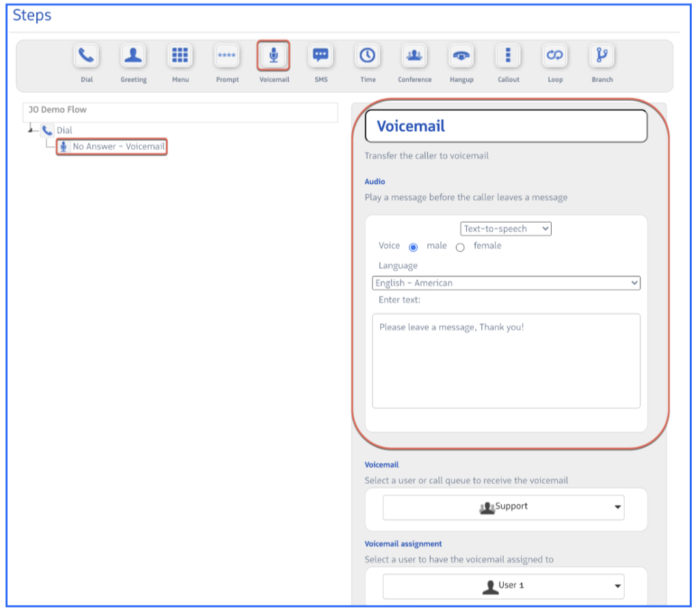The height and width of the screenshot is (615, 700).
Task: Select the Branch step icon
Action: pyautogui.click(x=602, y=56)
